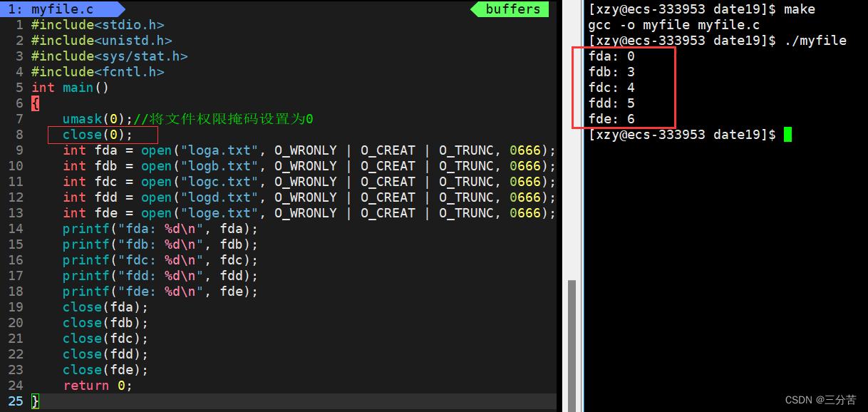Click the int main() line
868x412 pixels.
pyautogui.click(x=70, y=88)
